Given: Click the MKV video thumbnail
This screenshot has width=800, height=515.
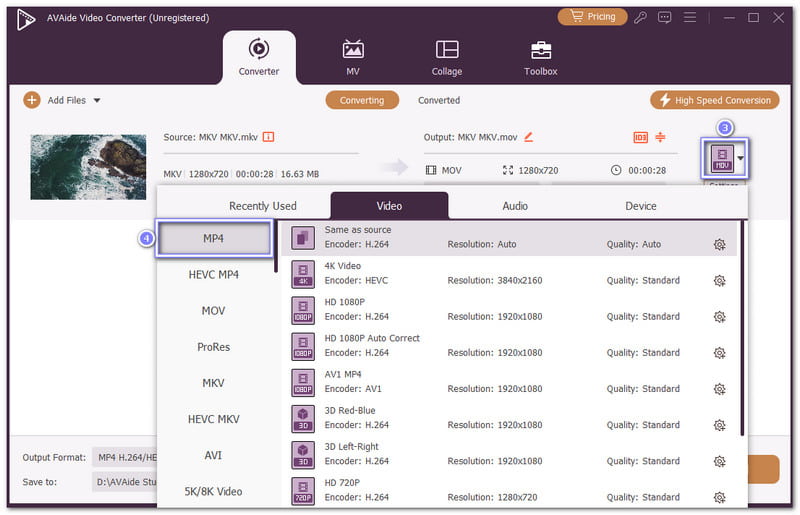Looking at the screenshot, I should (88, 167).
